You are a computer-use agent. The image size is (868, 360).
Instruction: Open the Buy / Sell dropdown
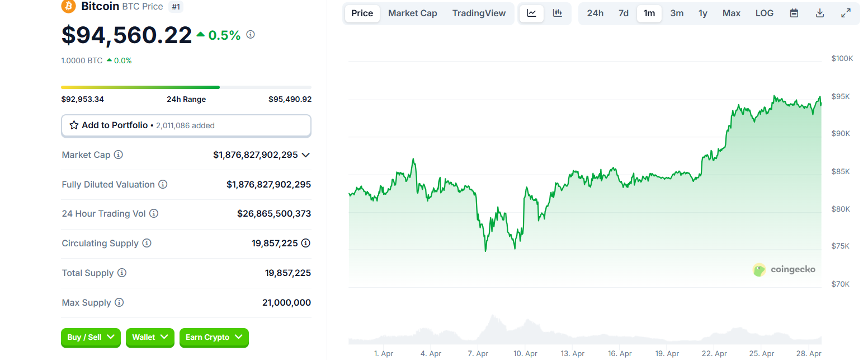click(x=91, y=337)
